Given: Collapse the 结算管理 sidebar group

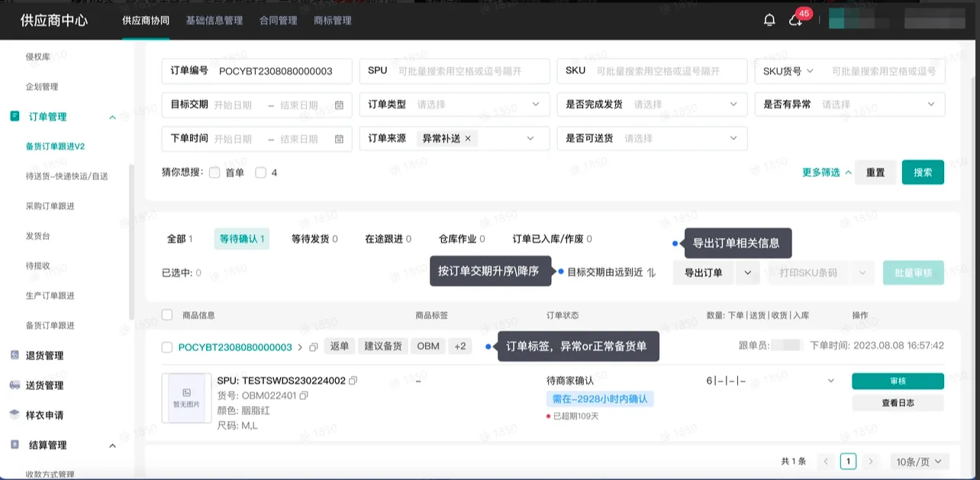Looking at the screenshot, I should 112,446.
